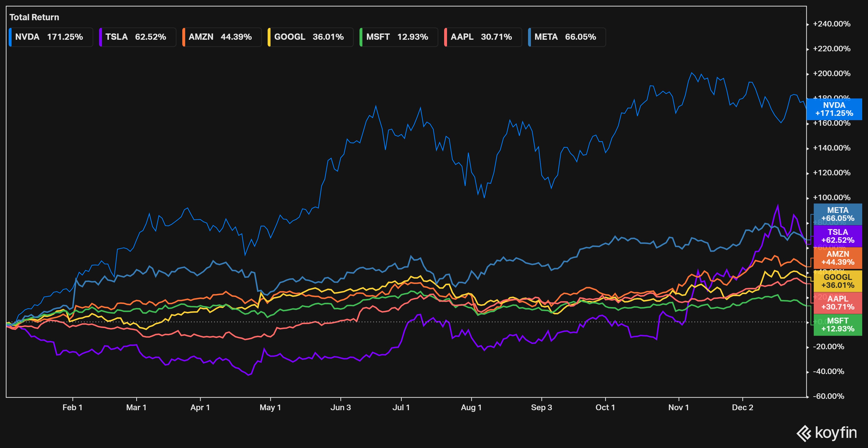Click the NVDA 171.25% legend chip
The image size is (868, 448).
(x=51, y=37)
